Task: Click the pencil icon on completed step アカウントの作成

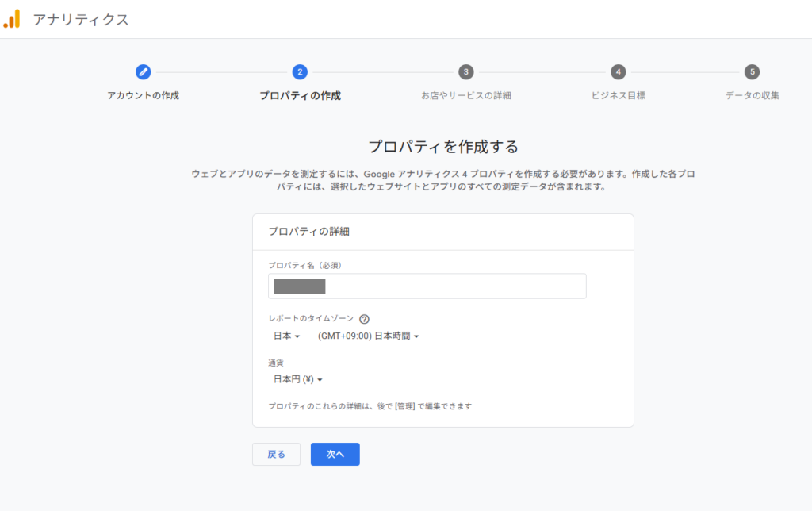Action: 143,72
